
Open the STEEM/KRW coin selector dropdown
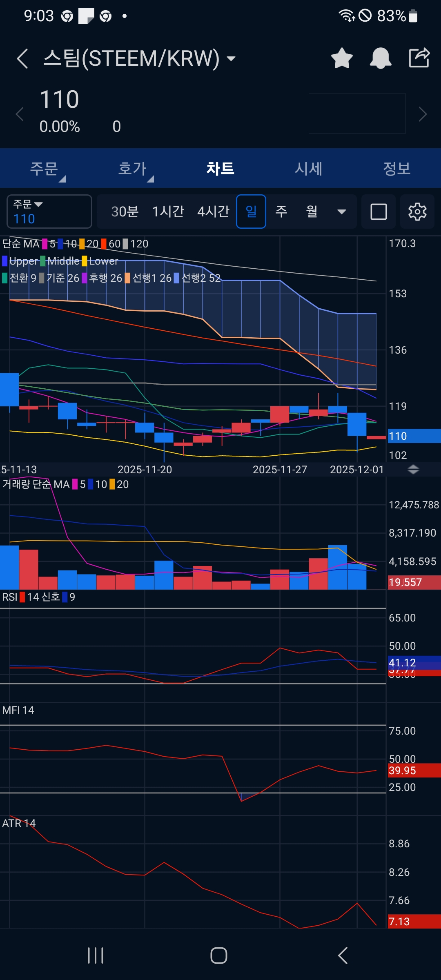(x=140, y=58)
